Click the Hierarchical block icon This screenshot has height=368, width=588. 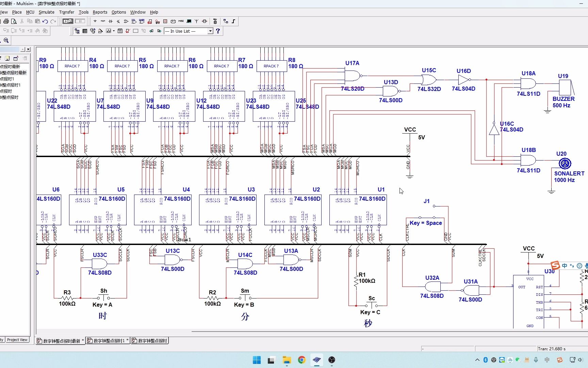[x=226, y=21]
